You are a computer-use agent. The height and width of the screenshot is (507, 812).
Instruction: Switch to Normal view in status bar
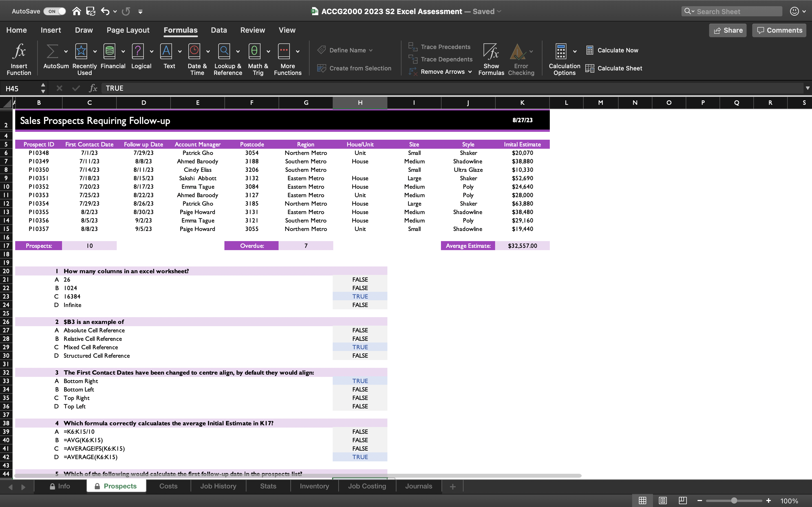(642, 501)
